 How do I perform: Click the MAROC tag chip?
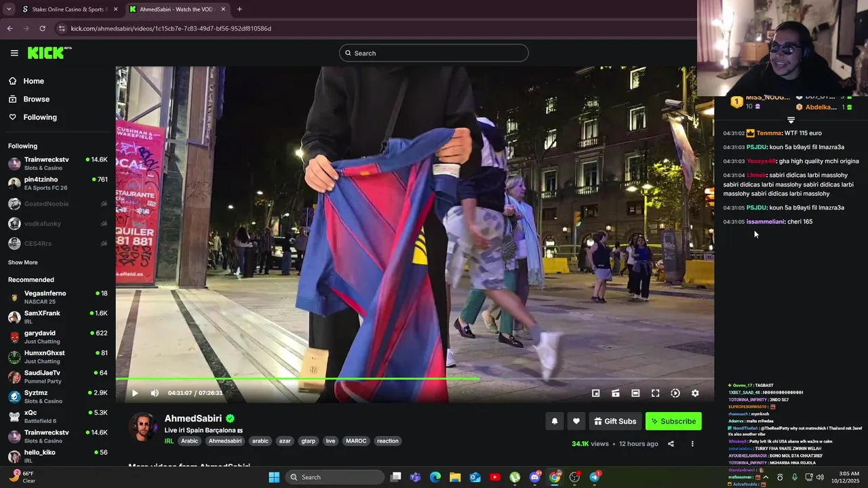[x=356, y=441]
